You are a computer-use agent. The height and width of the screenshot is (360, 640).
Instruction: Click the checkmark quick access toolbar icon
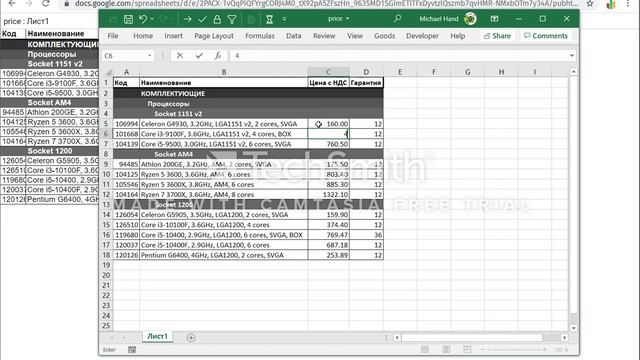click(x=202, y=19)
